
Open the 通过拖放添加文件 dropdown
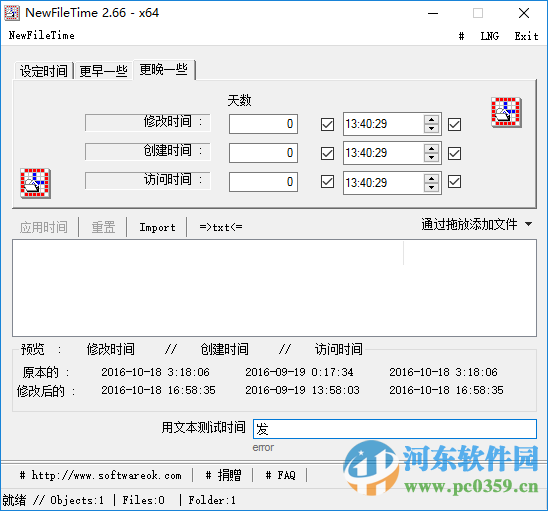pos(476,224)
